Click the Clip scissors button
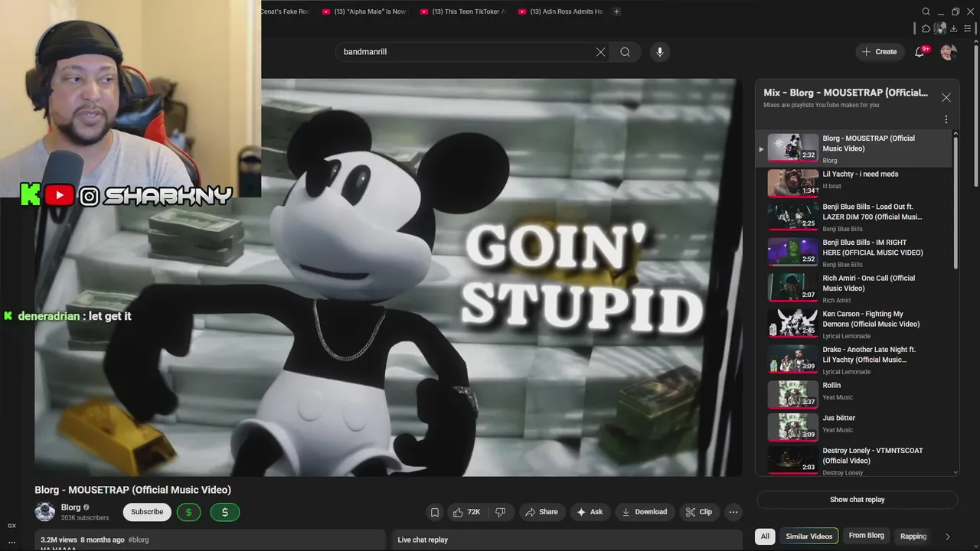This screenshot has height=551, width=980. [x=698, y=512]
